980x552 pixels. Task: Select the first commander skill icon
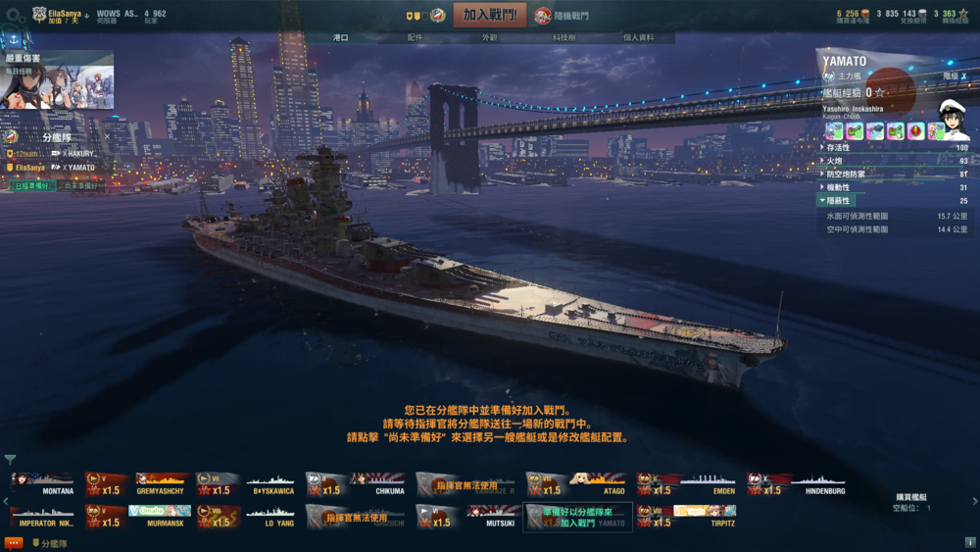point(834,130)
